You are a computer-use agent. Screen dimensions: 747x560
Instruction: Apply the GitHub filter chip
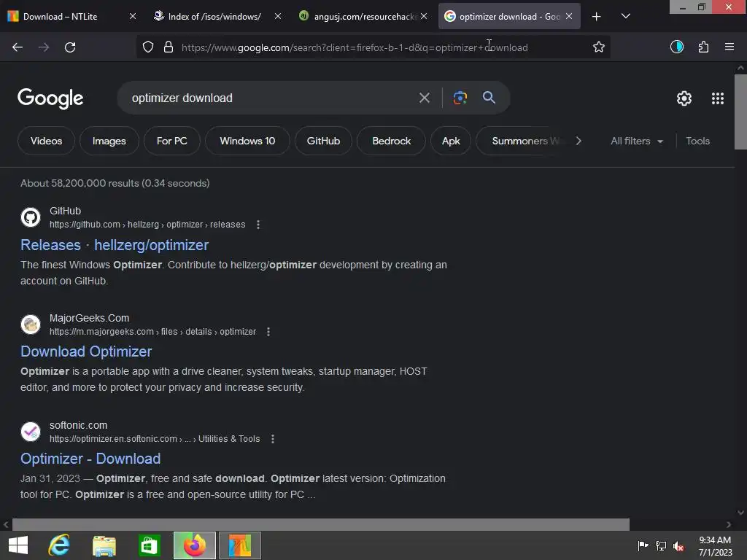pyautogui.click(x=323, y=141)
